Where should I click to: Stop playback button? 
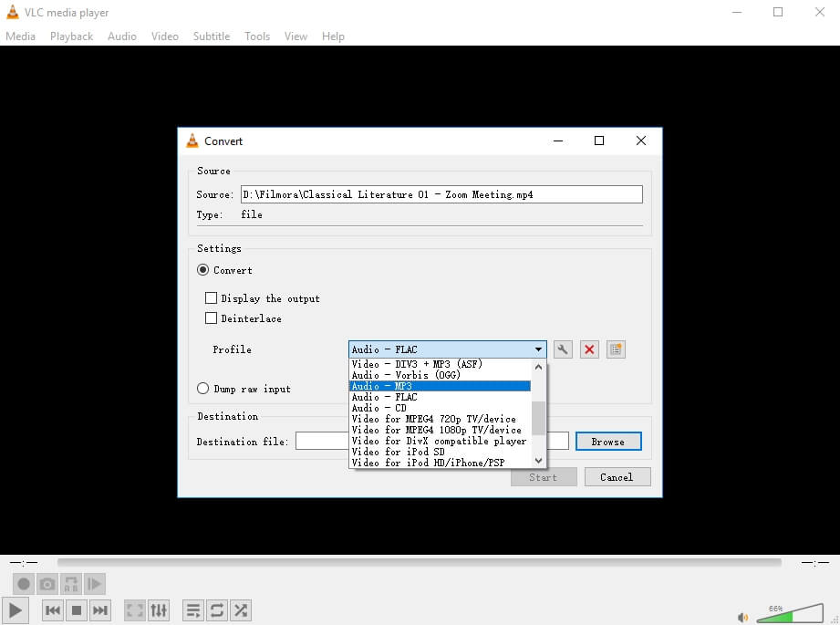(x=77, y=610)
